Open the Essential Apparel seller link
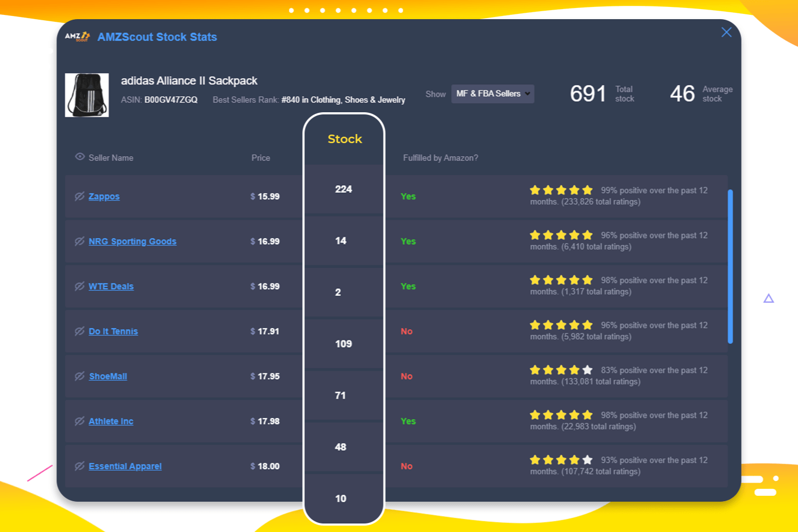This screenshot has height=532, width=798. [x=125, y=466]
